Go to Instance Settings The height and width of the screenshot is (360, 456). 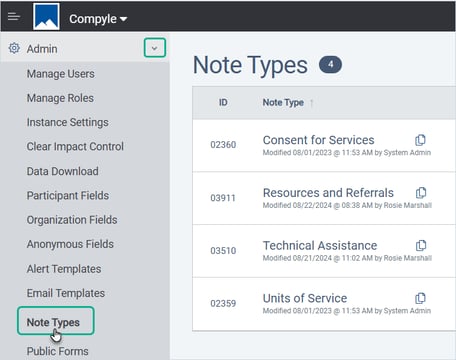tap(68, 122)
